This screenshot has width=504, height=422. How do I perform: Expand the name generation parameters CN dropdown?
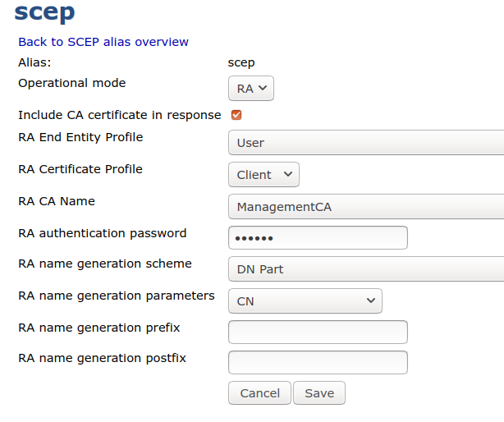click(305, 301)
